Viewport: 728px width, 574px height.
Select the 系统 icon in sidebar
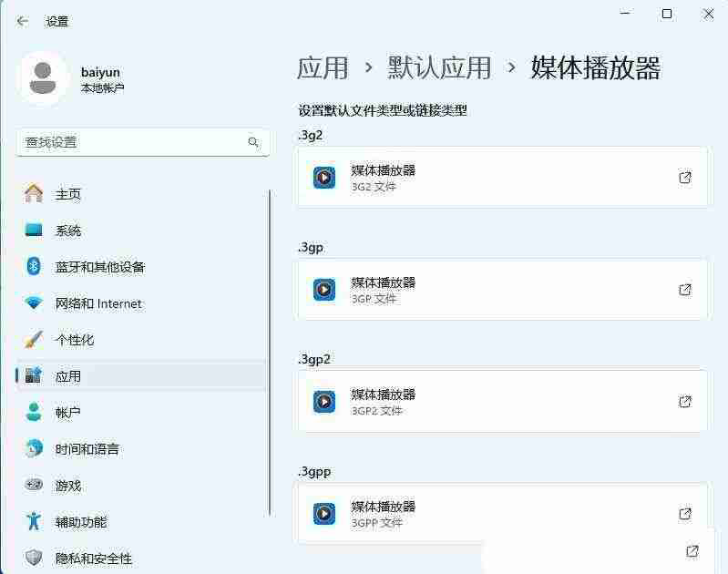pyautogui.click(x=34, y=230)
